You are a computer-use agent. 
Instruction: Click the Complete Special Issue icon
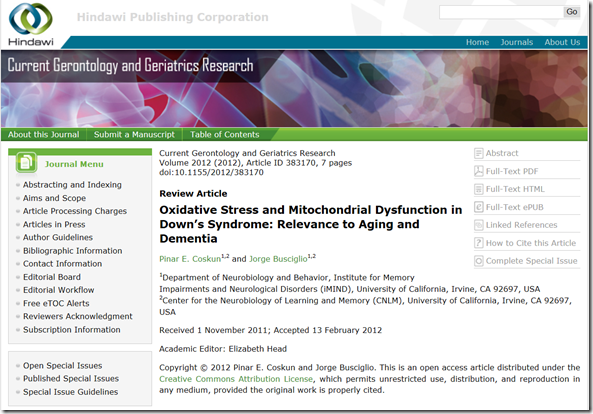point(478,261)
